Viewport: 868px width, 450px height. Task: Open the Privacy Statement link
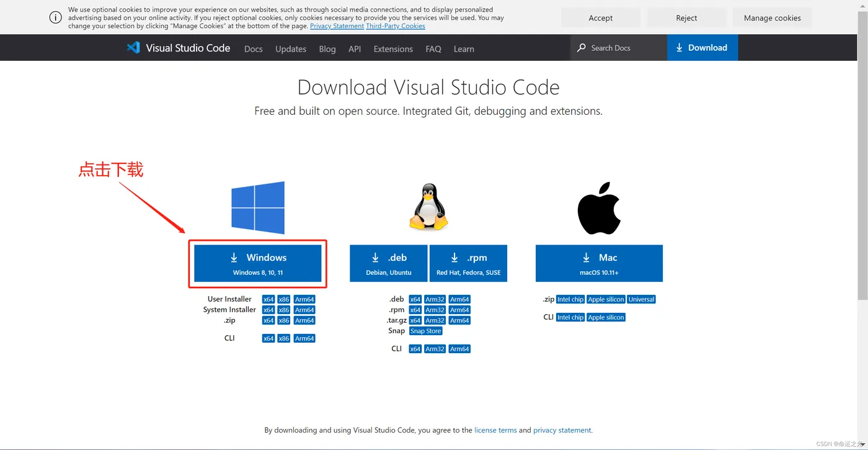pos(337,26)
